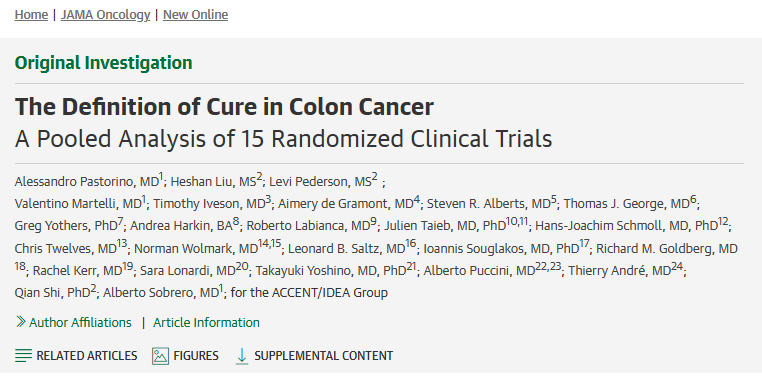This screenshot has height=377, width=762.
Task: Click author name Alessandro Pastorino
Action: 76,182
